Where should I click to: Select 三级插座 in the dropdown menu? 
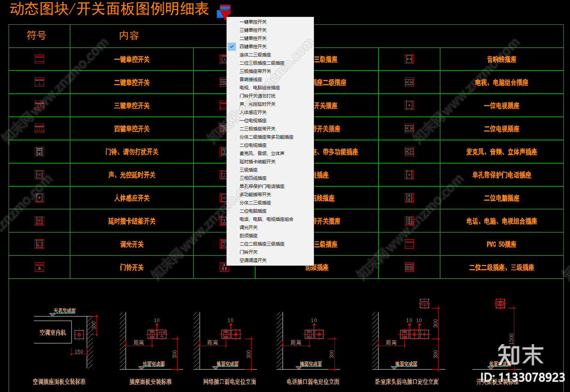(249, 170)
